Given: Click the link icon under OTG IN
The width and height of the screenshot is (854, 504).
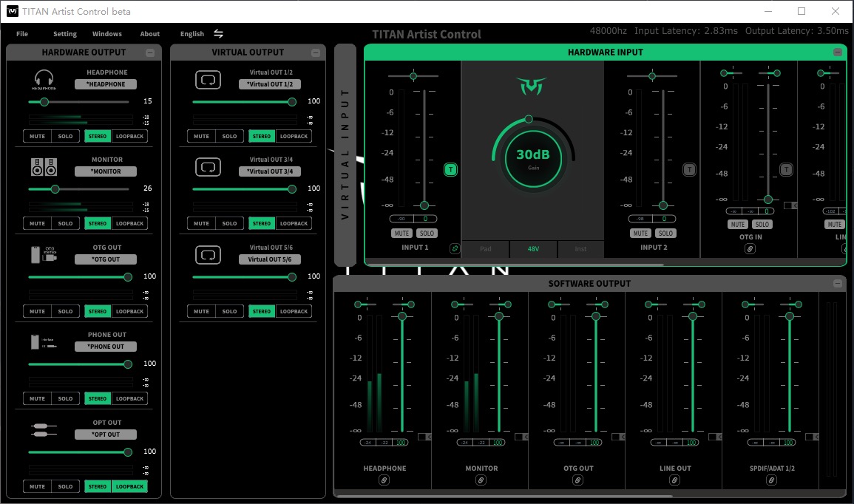Looking at the screenshot, I should (750, 249).
